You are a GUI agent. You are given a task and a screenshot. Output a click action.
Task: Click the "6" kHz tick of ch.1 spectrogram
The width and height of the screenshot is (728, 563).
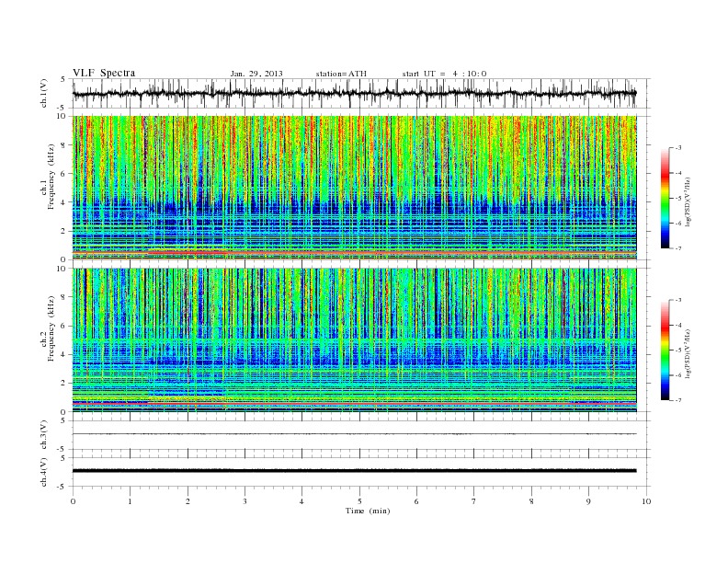(x=64, y=174)
